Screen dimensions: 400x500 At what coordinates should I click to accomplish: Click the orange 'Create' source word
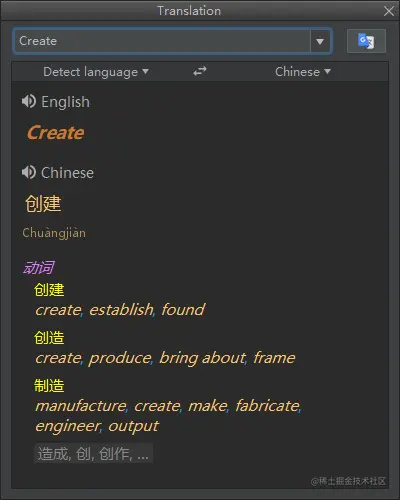point(56,133)
